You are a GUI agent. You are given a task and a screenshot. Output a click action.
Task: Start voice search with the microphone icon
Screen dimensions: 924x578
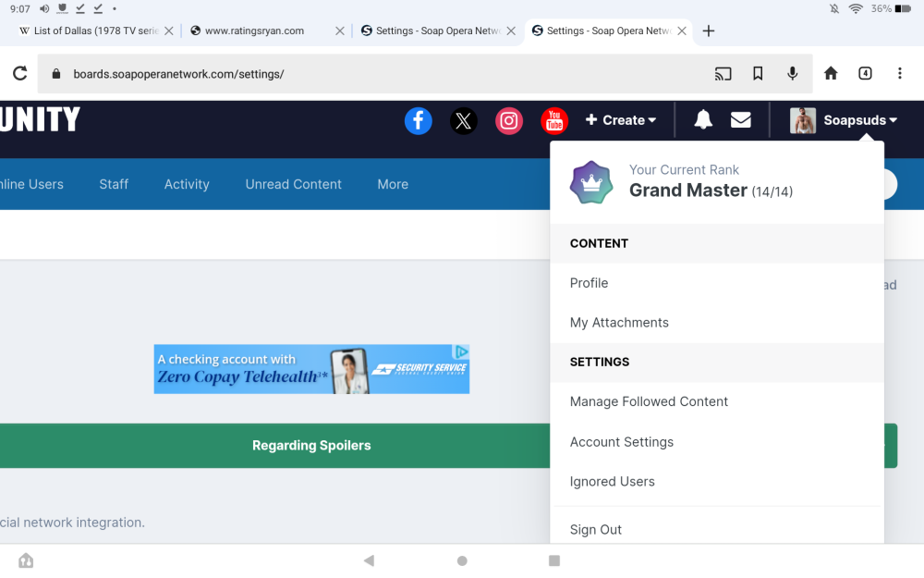coord(792,74)
